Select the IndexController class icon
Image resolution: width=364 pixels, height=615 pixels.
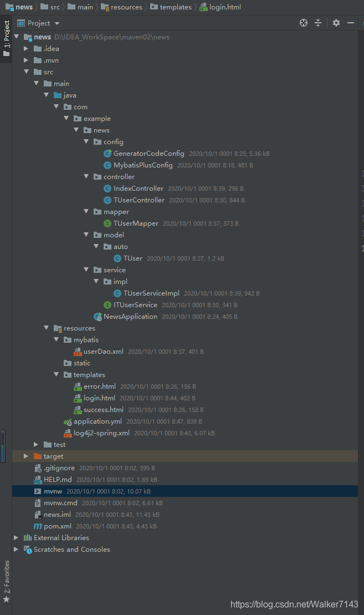click(107, 188)
